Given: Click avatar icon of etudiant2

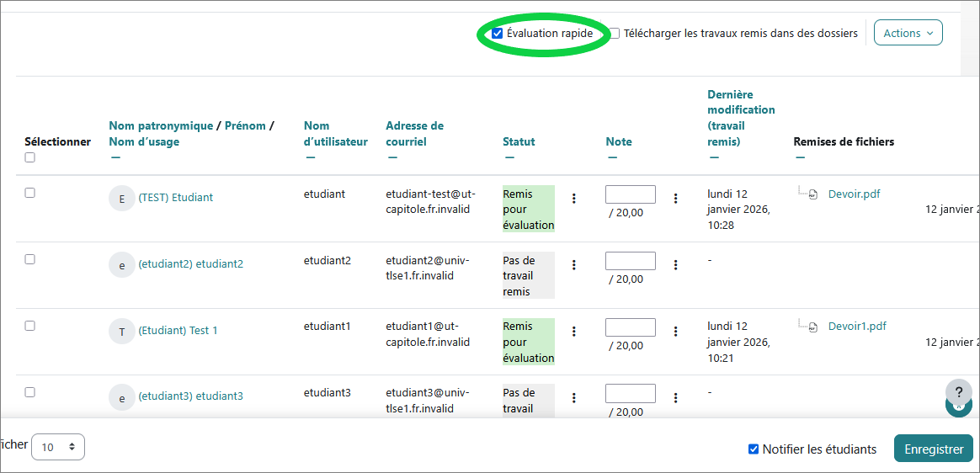Looking at the screenshot, I should pyautogui.click(x=122, y=264).
